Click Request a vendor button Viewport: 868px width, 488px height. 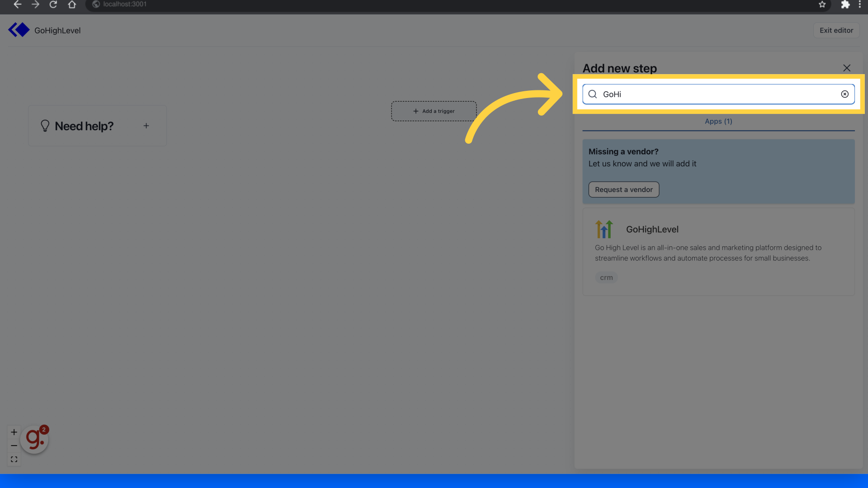click(623, 190)
